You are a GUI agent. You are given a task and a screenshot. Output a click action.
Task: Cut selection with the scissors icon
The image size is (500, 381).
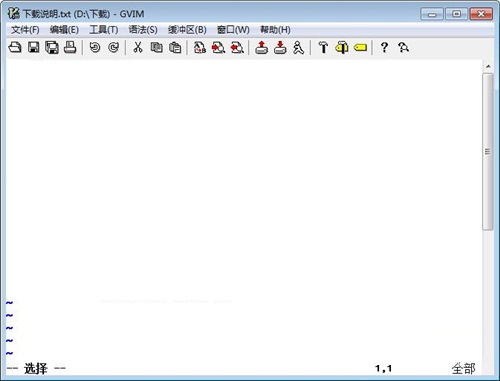[x=138, y=48]
